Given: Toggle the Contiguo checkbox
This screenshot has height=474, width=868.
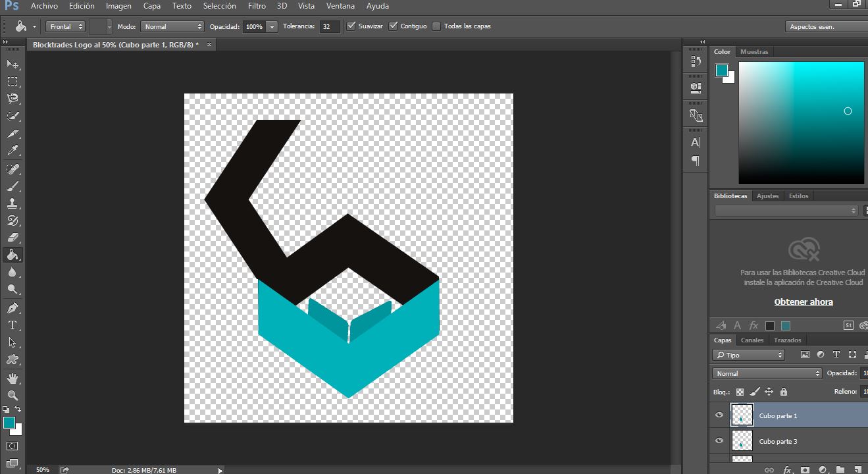Looking at the screenshot, I should [394, 26].
